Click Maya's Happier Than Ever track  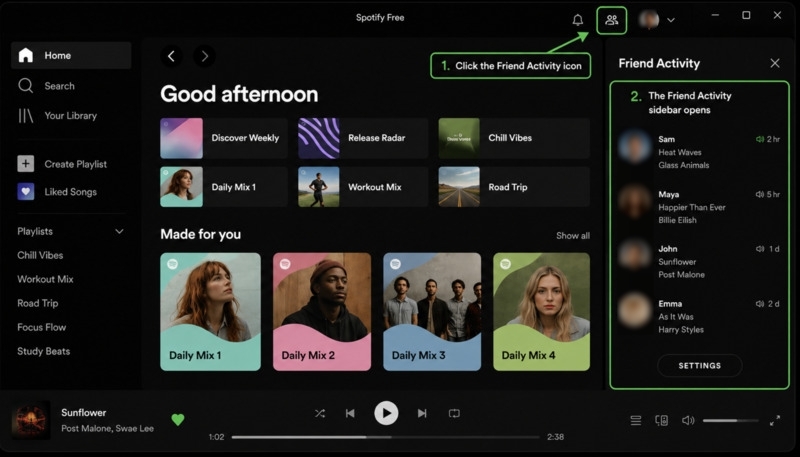tap(692, 207)
